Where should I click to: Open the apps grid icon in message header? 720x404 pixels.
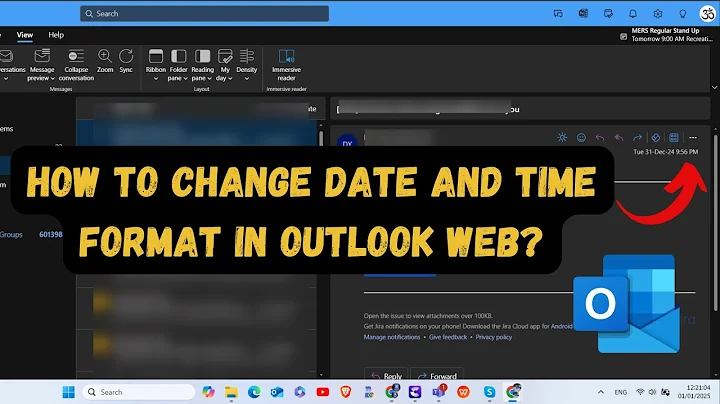tap(674, 137)
